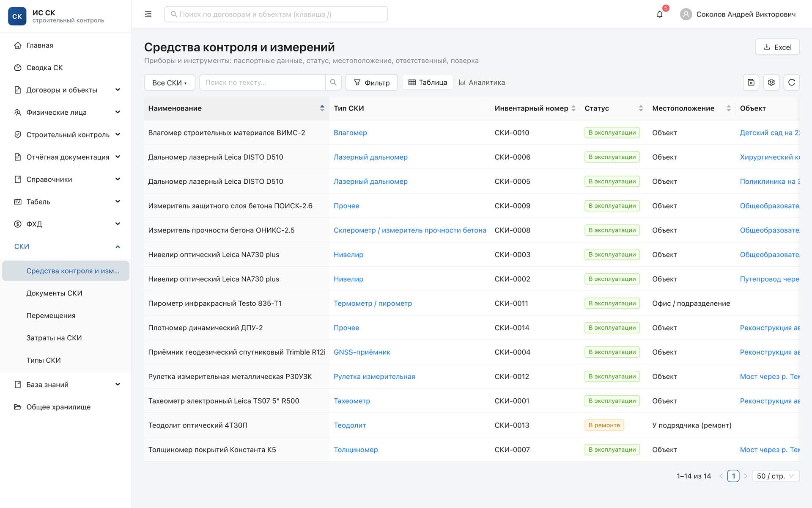Screen dimensions: 812x508
Task: Switch to Аналитика view
Action: pyautogui.click(x=482, y=83)
